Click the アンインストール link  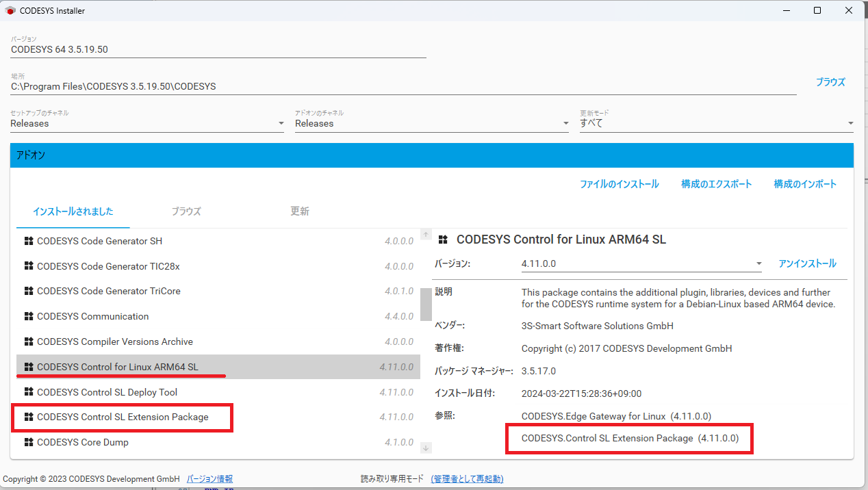[807, 263]
